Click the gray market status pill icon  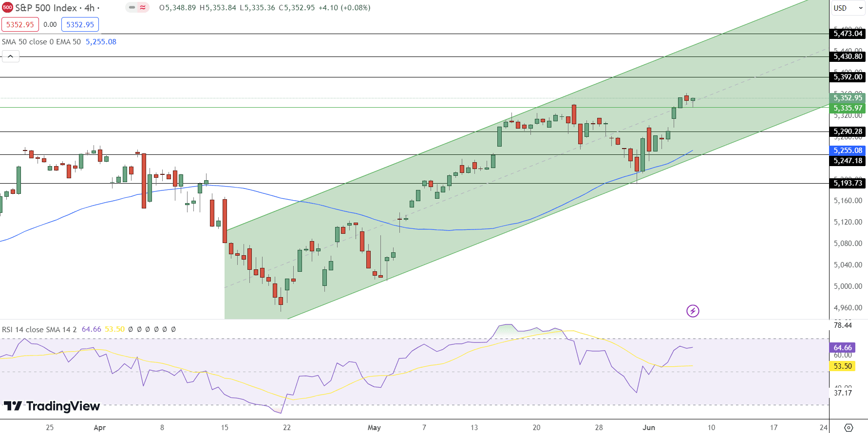pos(132,8)
